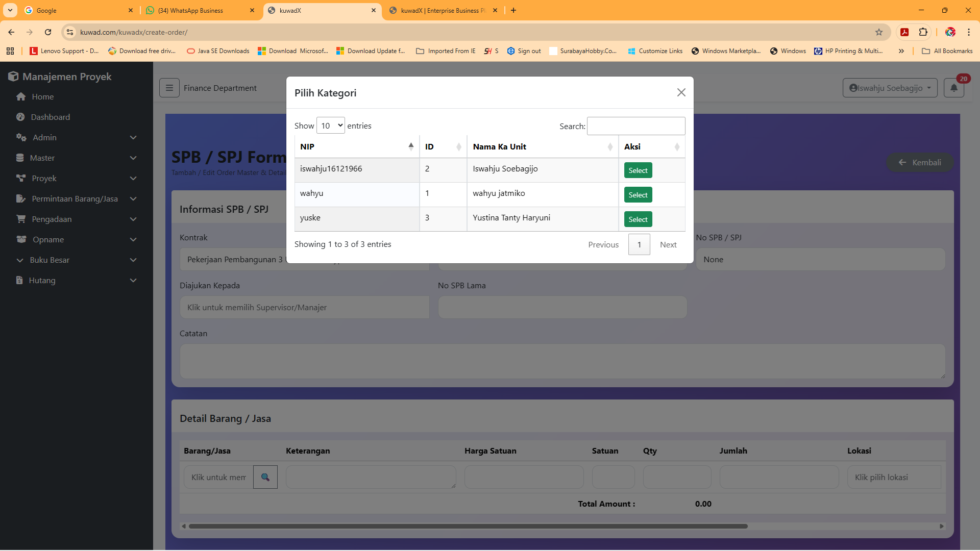980x551 pixels.
Task: Click the Hutang invoice icon
Action: pos(19,280)
